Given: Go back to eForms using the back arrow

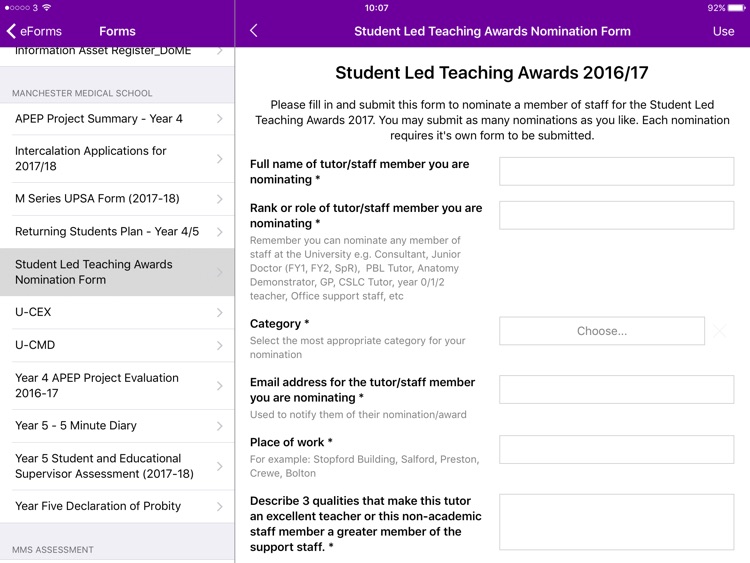Looking at the screenshot, I should coord(34,31).
